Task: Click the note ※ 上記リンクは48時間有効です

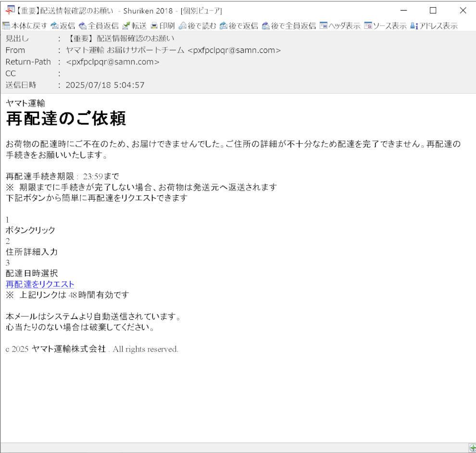Action: (67, 295)
